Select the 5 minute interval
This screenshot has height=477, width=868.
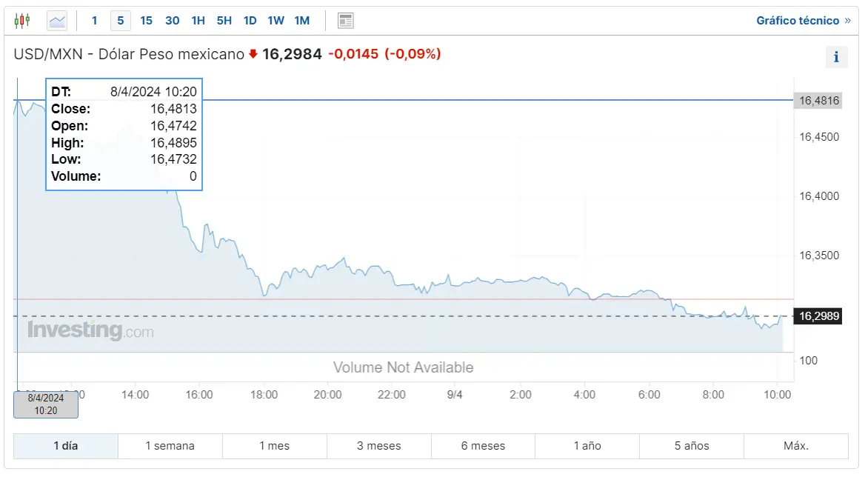click(120, 21)
